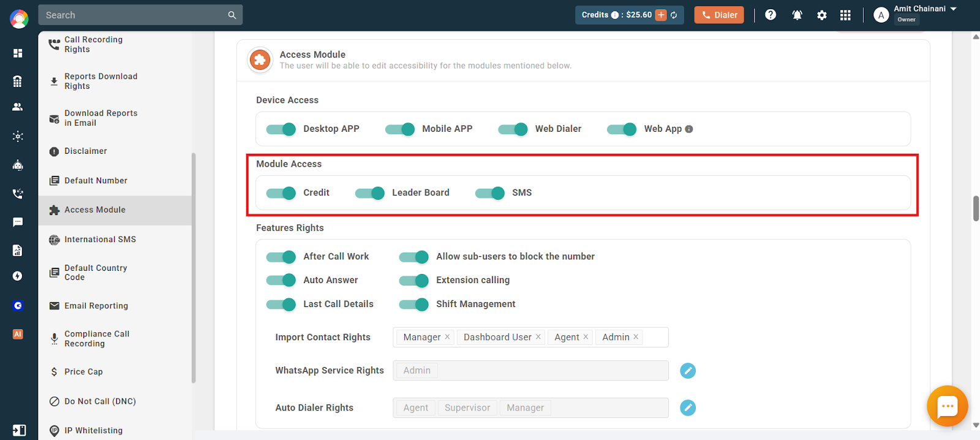Click the logout icon at rail bottom
This screenshot has width=980, height=440.
coord(19,430)
